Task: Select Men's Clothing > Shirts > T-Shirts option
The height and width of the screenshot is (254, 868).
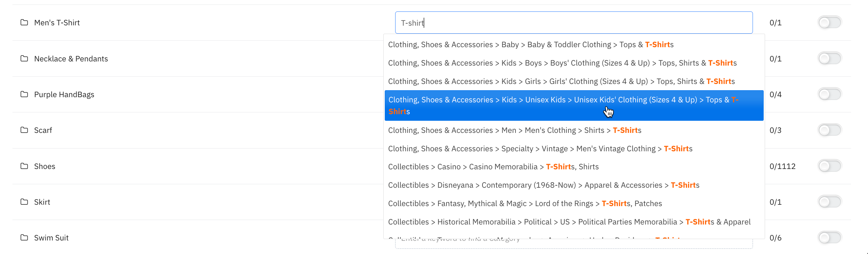Action: 574,130
